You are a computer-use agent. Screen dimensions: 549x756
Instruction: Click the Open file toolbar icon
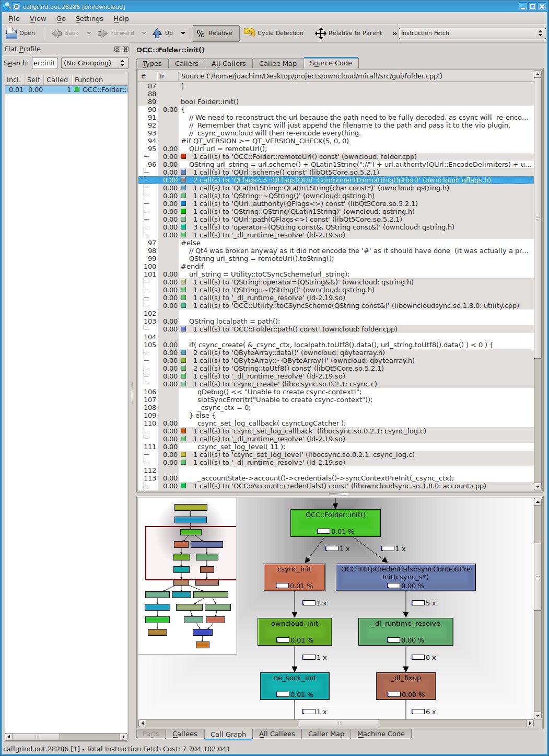click(11, 33)
